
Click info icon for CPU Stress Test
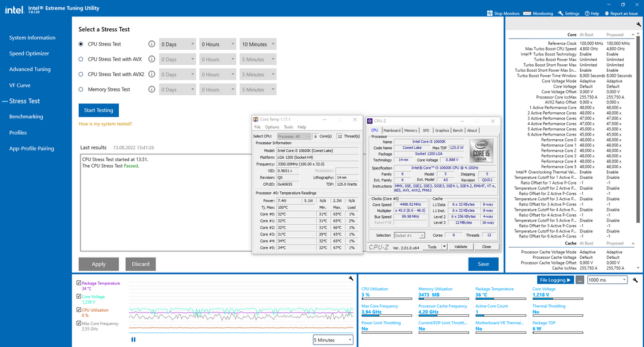pyautogui.click(x=152, y=44)
